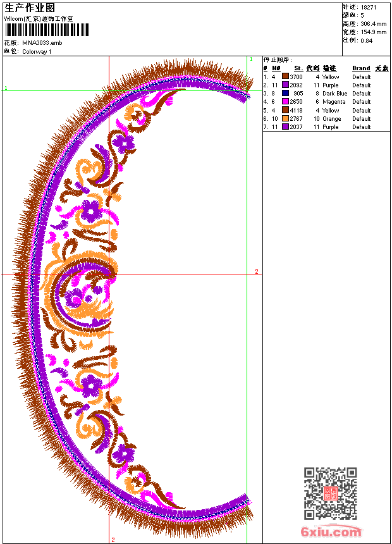Click stitch count 2092 in row 2
The height and width of the screenshot is (544, 392).
[297, 85]
